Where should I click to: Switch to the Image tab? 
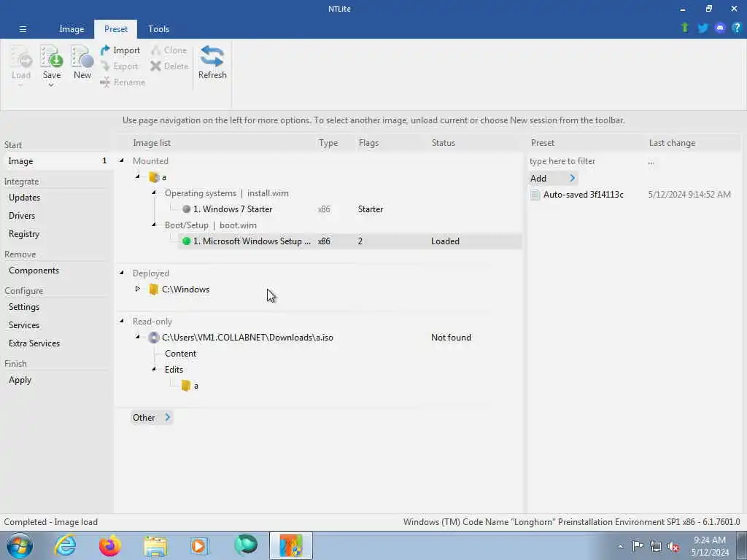click(71, 29)
